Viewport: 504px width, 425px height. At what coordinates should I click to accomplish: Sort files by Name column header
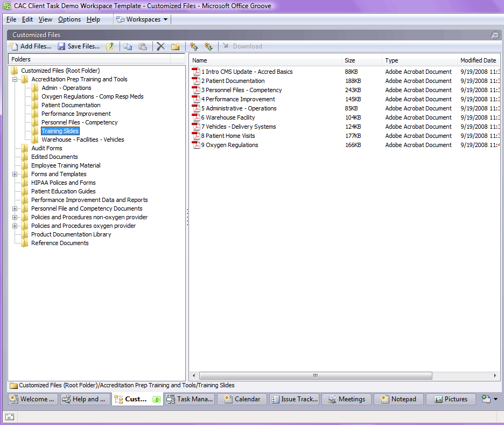(265, 60)
